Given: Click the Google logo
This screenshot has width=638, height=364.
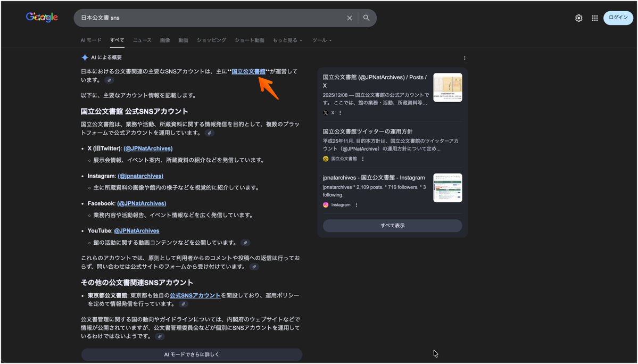Looking at the screenshot, I should tap(42, 18).
